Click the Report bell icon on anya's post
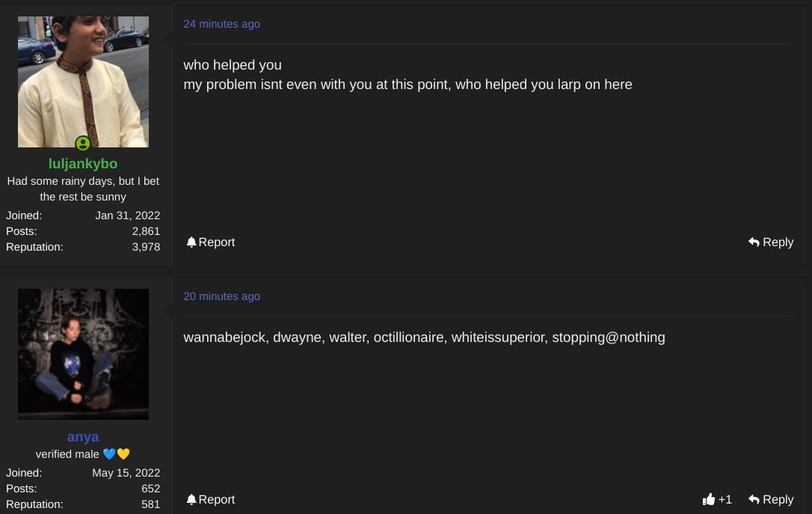 coord(192,499)
